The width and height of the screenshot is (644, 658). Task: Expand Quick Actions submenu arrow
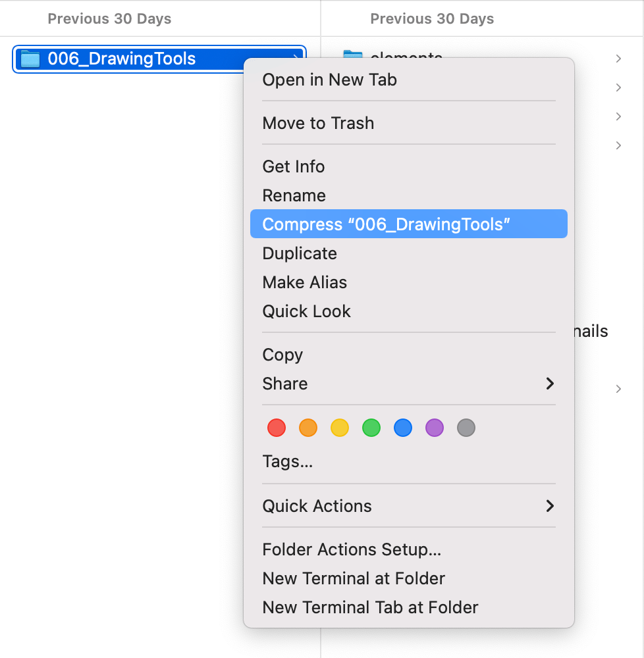550,506
